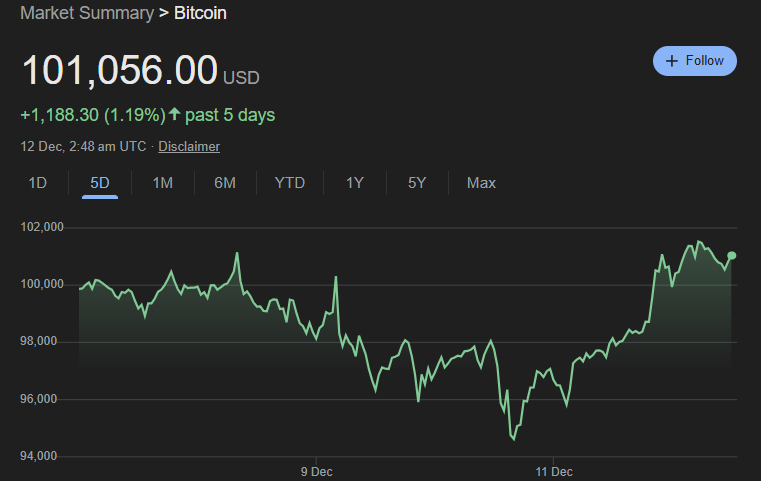Switch the chart to 6M range
Viewport: 761px width, 481px height.
(x=225, y=183)
